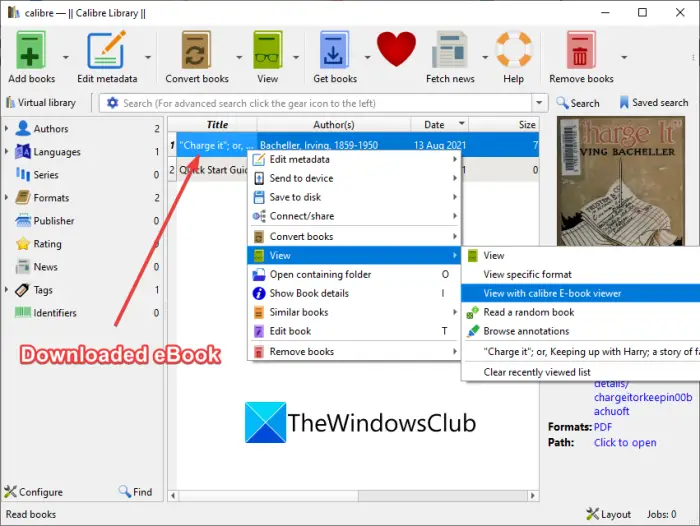Choose Edit metadata in the context menu
Screen dimensions: 700x526
click(354, 159)
